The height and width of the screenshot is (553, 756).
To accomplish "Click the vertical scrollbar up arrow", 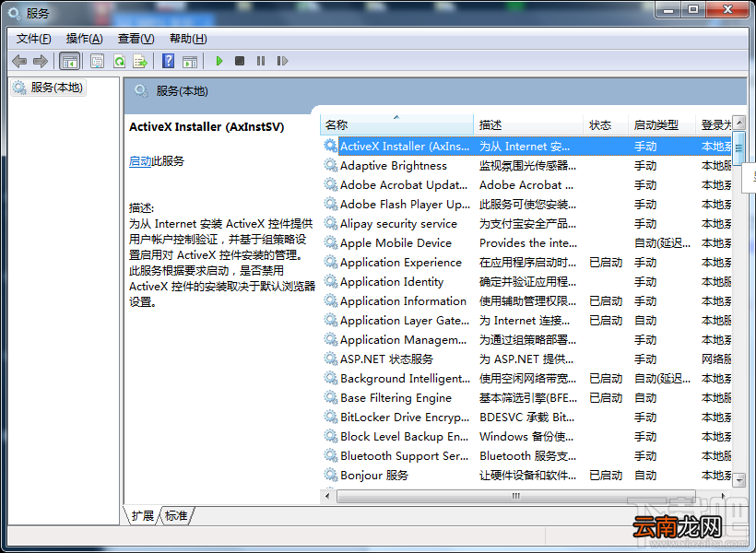I will (x=739, y=122).
